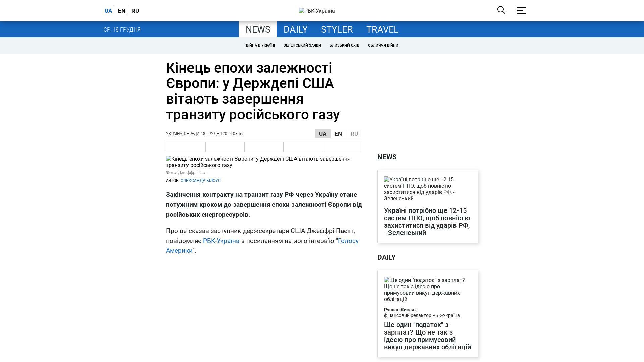Image resolution: width=644 pixels, height=362 pixels.
Task: Open the ОБЛИЧЧЯ ВІЙНИ topic
Action: (x=383, y=45)
